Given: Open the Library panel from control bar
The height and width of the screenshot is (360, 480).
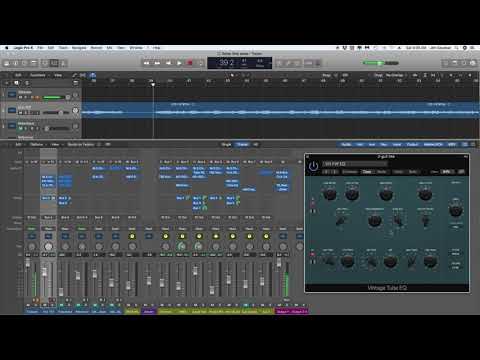Looking at the screenshot, I should 7,63.
